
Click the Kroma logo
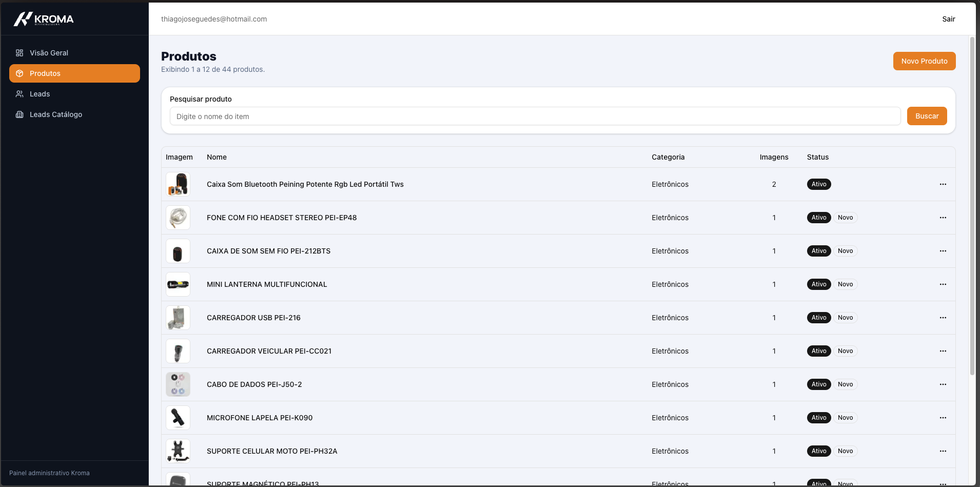(x=44, y=19)
